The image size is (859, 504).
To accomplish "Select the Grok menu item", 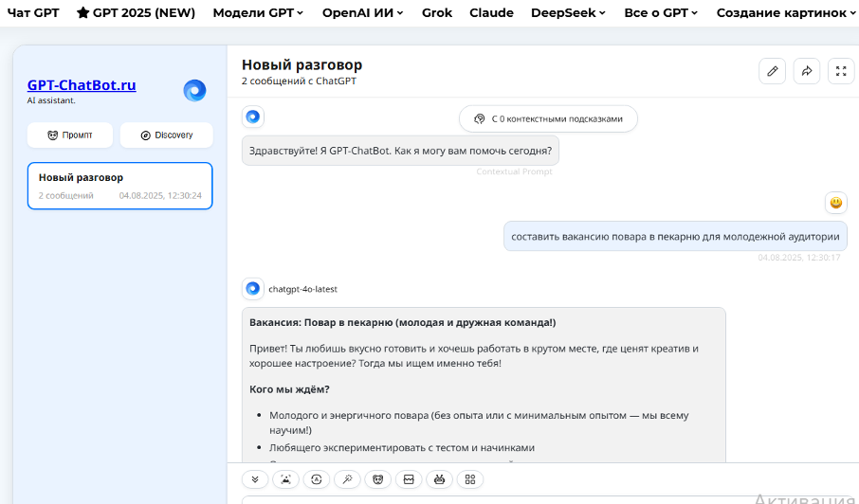I will (x=436, y=13).
